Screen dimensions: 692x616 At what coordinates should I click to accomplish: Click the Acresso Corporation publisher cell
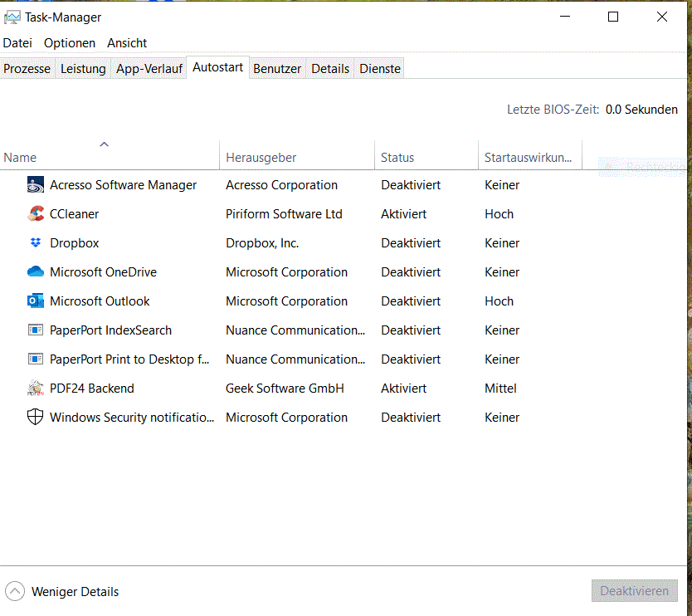[281, 184]
